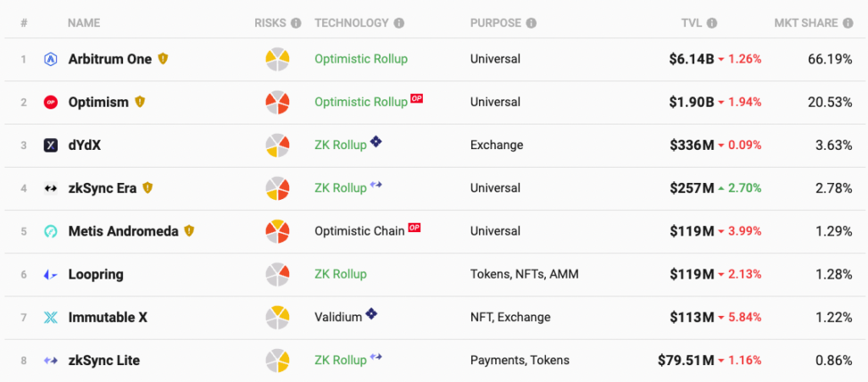Click the zkSync Era warning shield
Screen dimensions: 868x382
point(147,188)
